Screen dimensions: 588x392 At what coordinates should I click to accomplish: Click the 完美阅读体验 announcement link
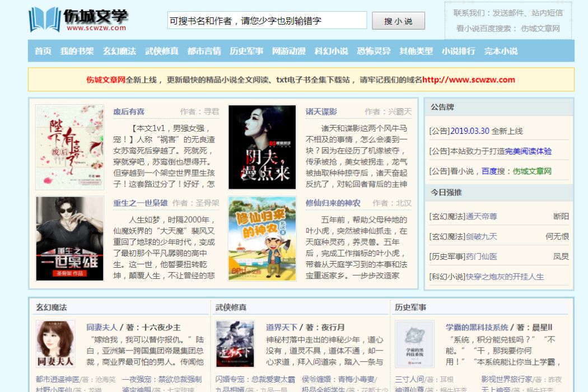pyautogui.click(x=528, y=151)
